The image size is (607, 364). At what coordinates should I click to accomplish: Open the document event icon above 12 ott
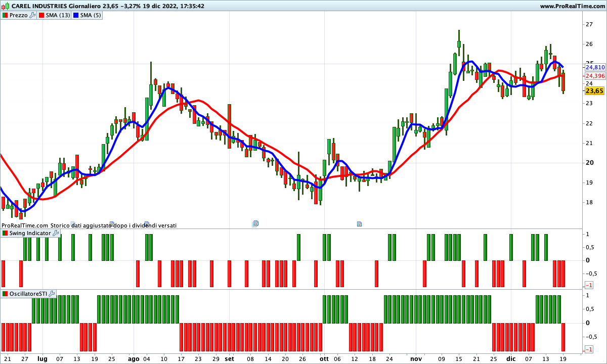359,223
